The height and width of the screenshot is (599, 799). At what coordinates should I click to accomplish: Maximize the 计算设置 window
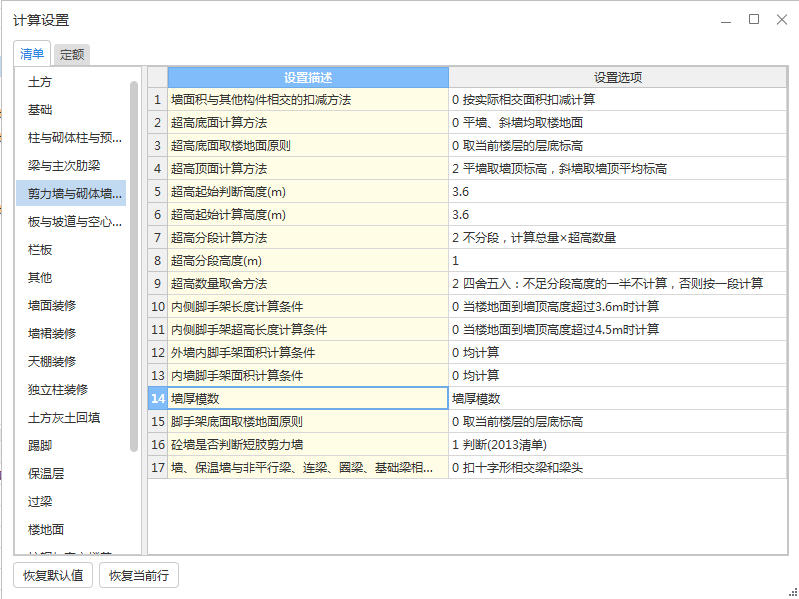point(754,20)
